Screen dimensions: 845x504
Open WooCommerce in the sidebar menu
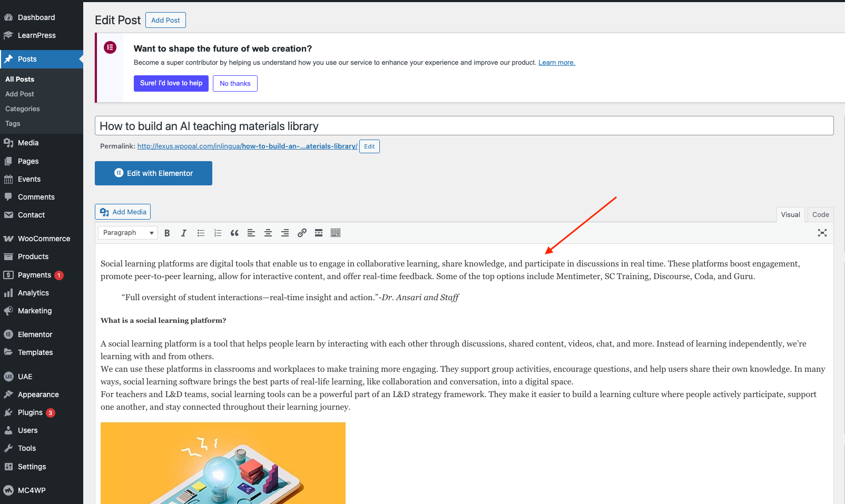click(44, 239)
